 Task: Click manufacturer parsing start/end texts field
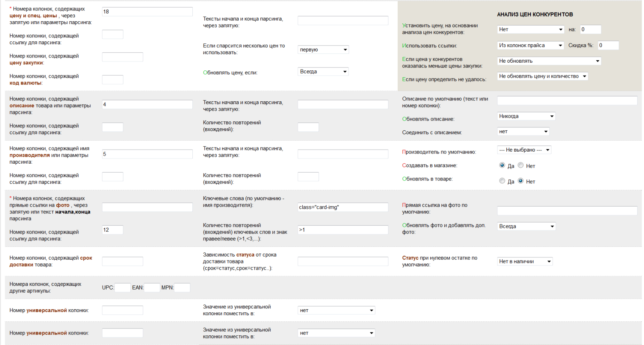[343, 154]
